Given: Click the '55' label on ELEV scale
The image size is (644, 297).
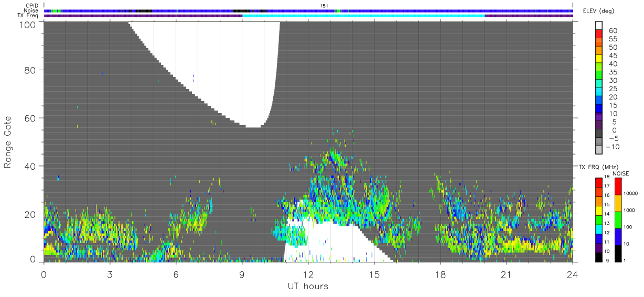Looking at the screenshot, I should click(613, 39).
